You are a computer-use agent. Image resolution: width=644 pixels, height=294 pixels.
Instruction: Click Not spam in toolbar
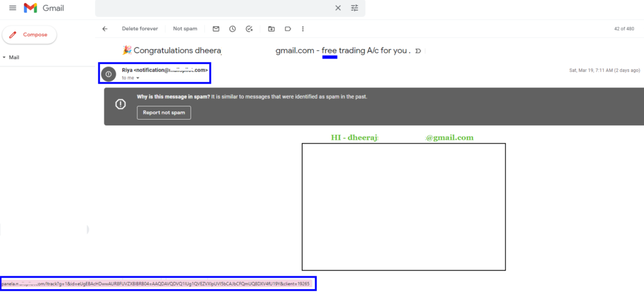(185, 29)
